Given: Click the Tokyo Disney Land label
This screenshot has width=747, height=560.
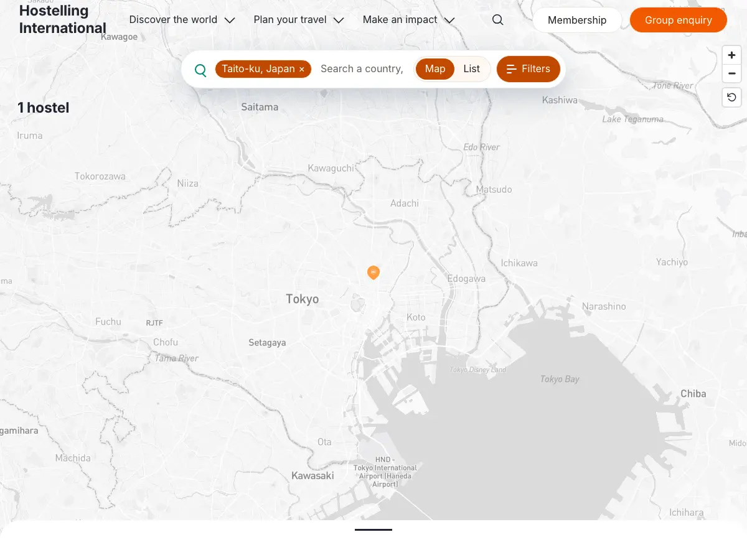Looking at the screenshot, I should point(478,370).
